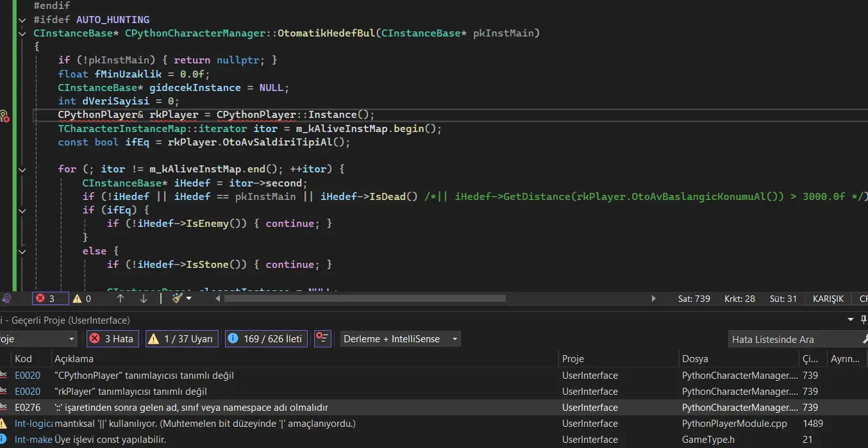Click the down arrow to next issue
The width and height of the screenshot is (868, 448).
click(144, 299)
